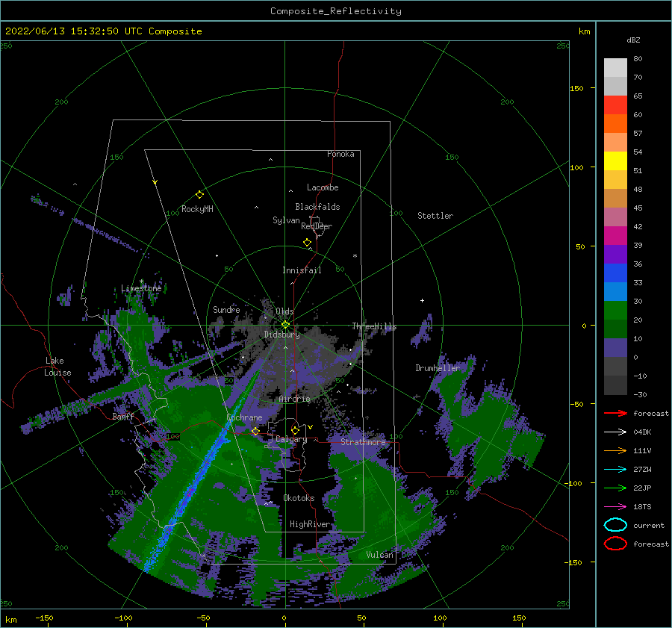Click the Cochrane town label
Image resolution: width=672 pixels, height=628 pixels.
point(244,417)
